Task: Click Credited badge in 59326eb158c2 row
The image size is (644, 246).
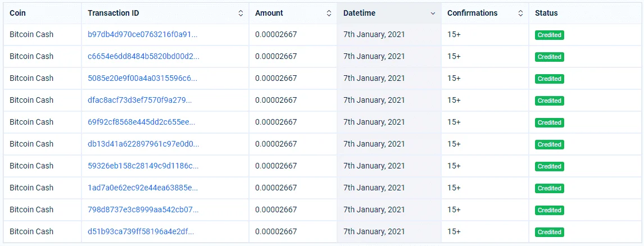Action: 550,166
